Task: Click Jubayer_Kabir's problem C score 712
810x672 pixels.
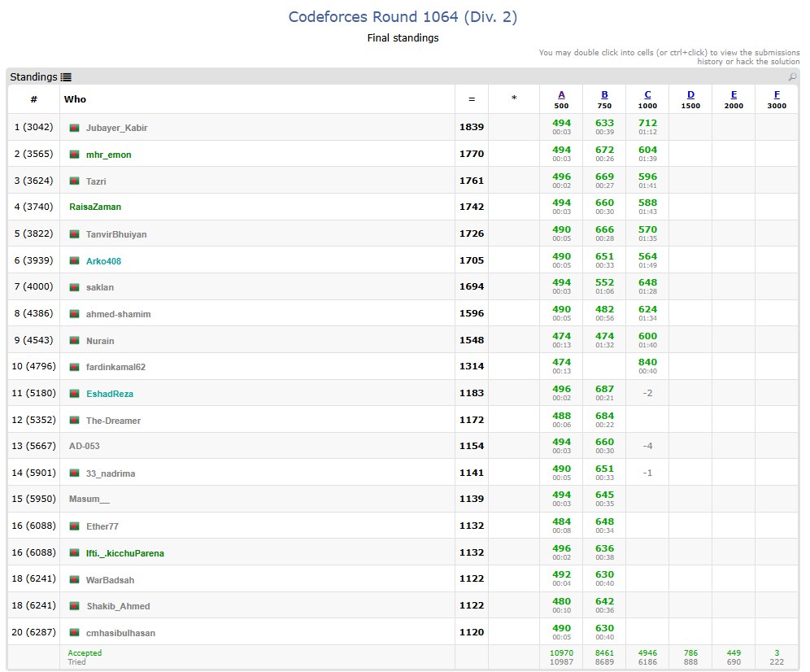Action: [x=647, y=123]
